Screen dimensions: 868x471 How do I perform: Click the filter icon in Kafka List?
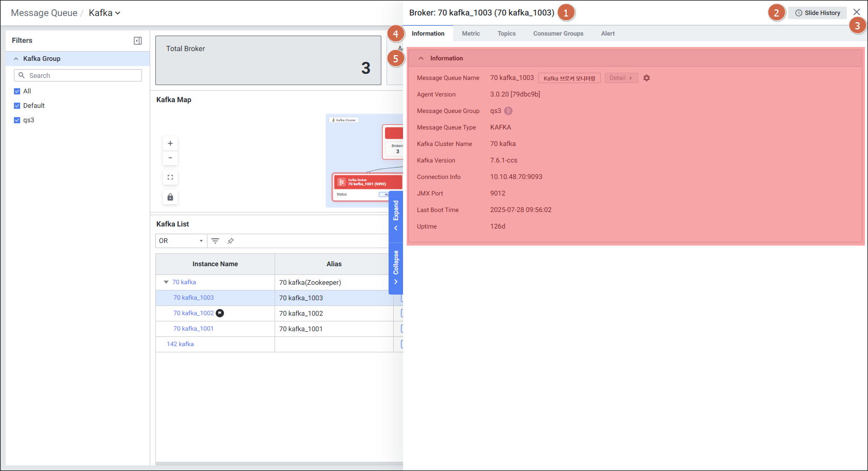tap(215, 241)
